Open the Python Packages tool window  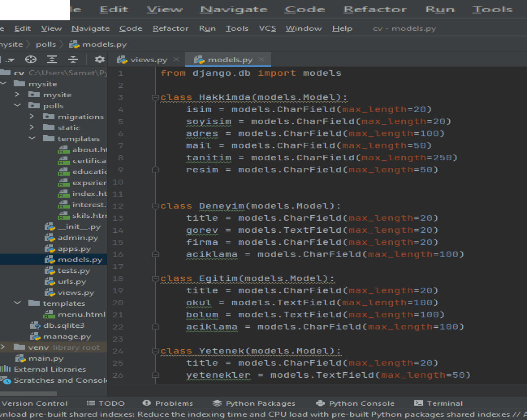point(254,403)
